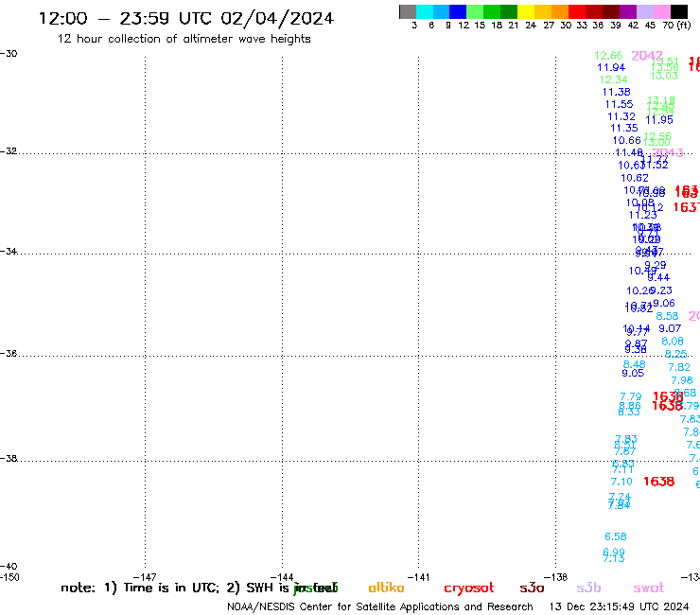Click the wave height value '9.07'
The height and width of the screenshot is (615, 700).
(x=670, y=328)
